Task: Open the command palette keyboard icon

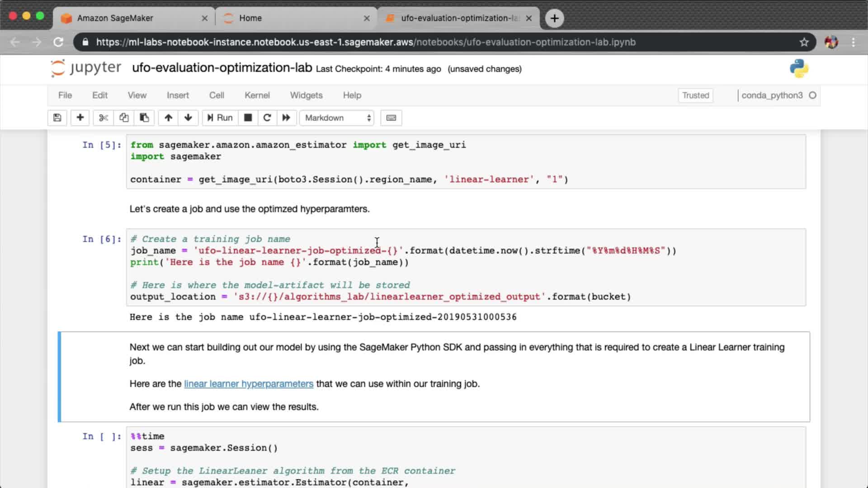Action: click(x=391, y=118)
